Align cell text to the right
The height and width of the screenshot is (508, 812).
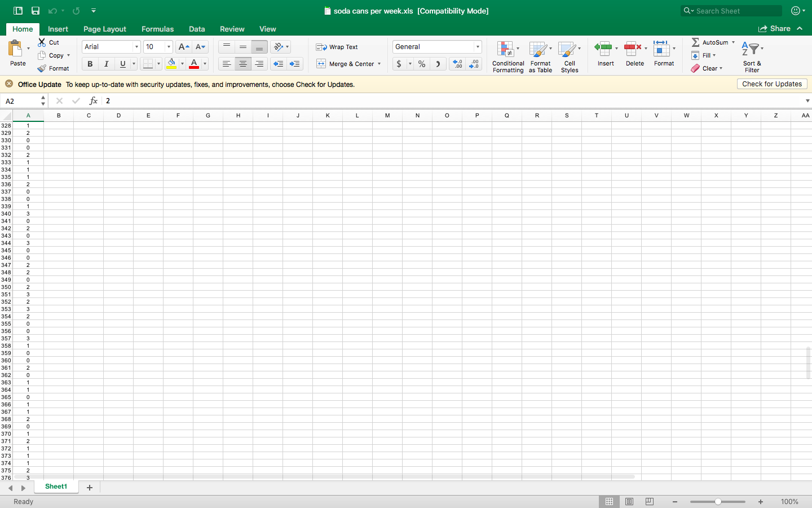coord(259,64)
